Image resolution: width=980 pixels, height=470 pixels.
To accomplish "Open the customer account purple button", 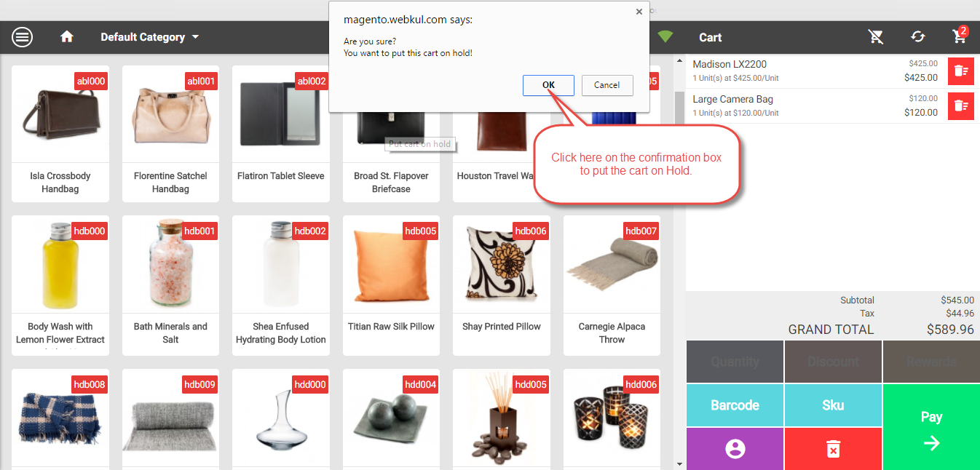I will tap(735, 449).
